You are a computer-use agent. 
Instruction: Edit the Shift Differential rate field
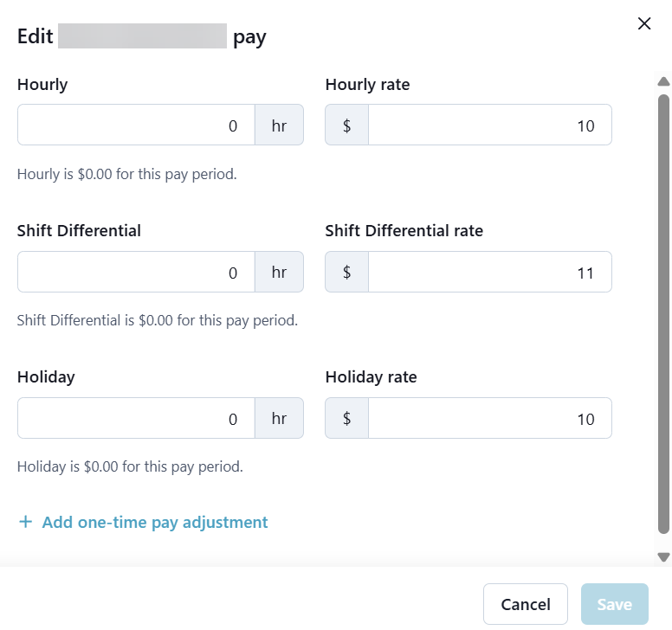(x=489, y=272)
